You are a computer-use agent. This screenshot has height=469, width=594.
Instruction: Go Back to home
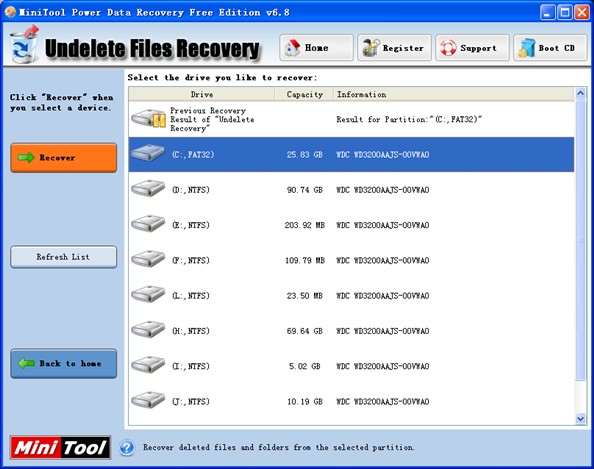(x=64, y=363)
